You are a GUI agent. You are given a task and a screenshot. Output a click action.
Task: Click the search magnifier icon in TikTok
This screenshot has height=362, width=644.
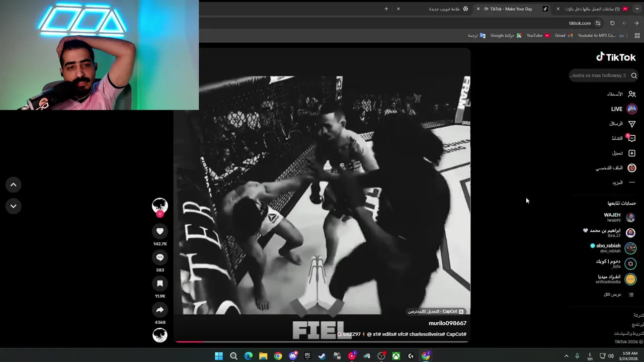point(634,75)
